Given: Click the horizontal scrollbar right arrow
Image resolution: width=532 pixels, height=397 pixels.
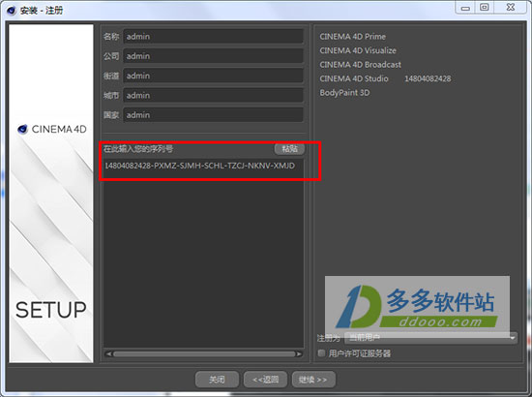Looking at the screenshot, I should pyautogui.click(x=299, y=353).
